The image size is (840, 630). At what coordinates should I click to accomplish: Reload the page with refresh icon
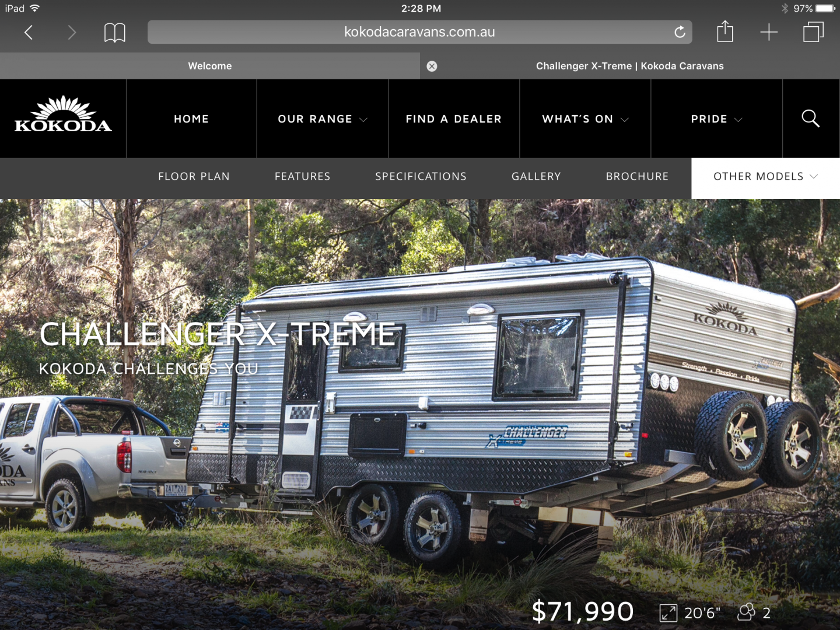coord(680,32)
